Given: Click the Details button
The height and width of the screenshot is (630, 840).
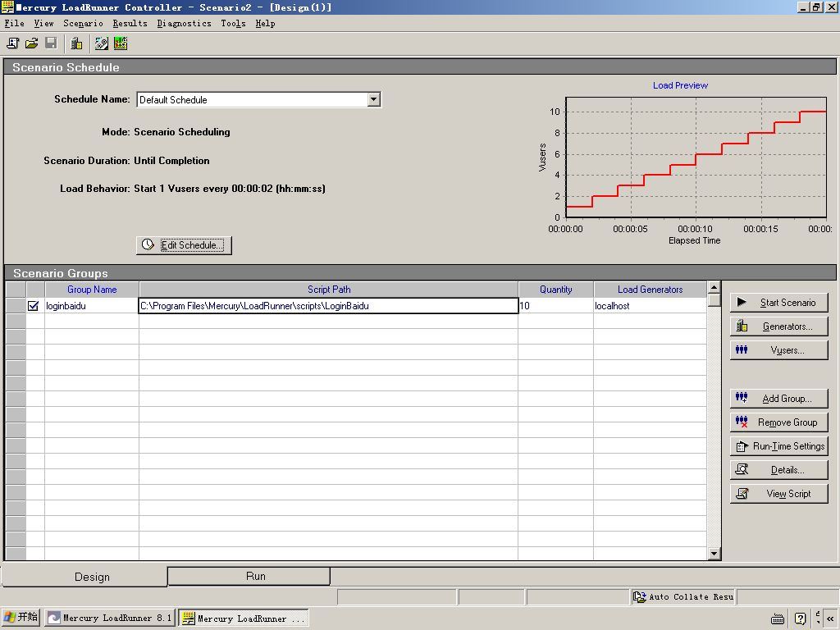Looking at the screenshot, I should pyautogui.click(x=779, y=470).
